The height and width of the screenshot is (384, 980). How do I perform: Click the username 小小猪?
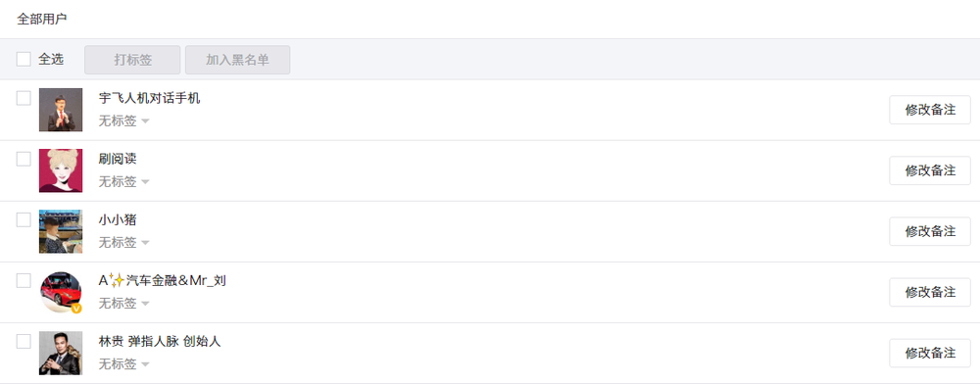click(x=118, y=219)
